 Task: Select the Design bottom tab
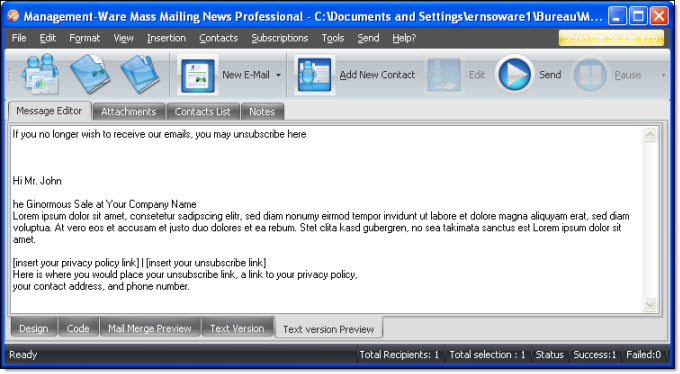(x=34, y=328)
